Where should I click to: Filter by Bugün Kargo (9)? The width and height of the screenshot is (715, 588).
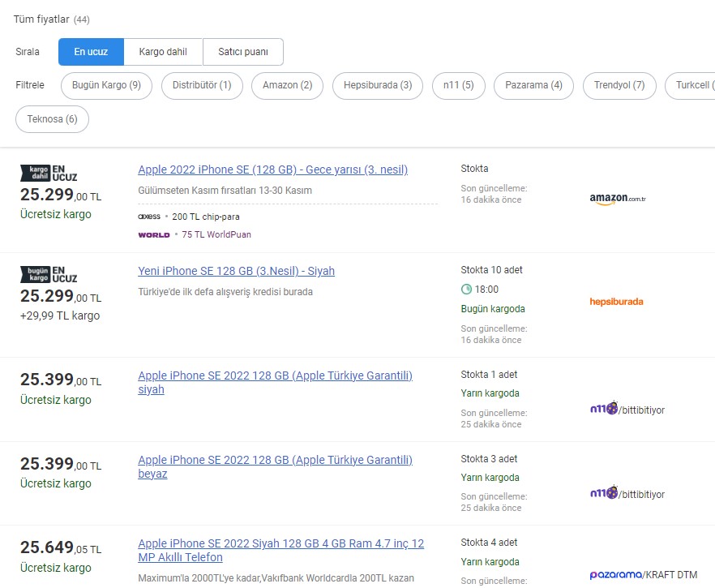[106, 85]
